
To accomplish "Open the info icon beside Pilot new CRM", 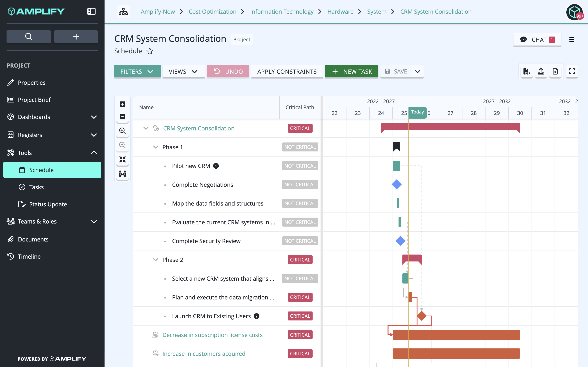I will tap(216, 166).
